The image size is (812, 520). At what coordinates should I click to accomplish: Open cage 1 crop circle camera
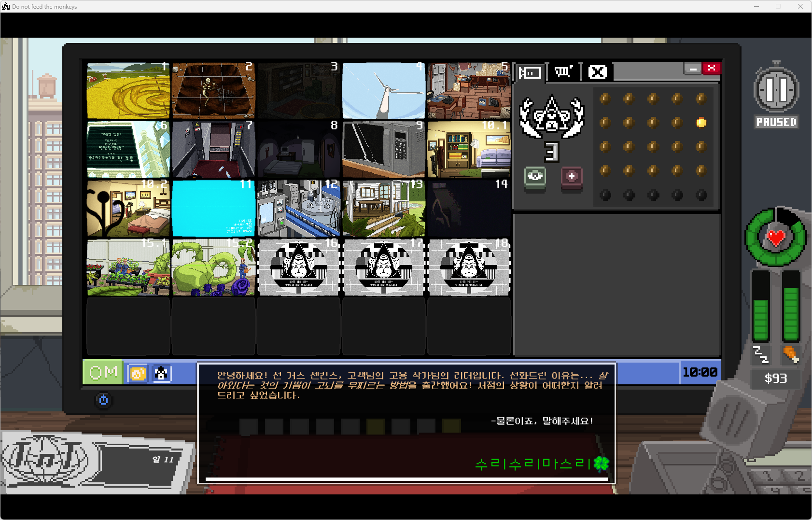[x=128, y=90]
